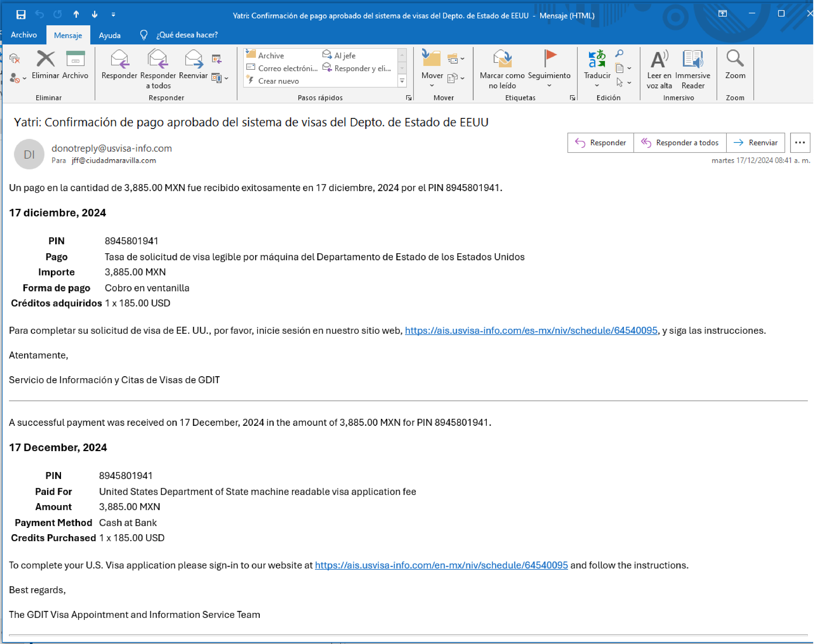
Task: Expand the Pasos rápidos gallery
Action: [x=402, y=81]
